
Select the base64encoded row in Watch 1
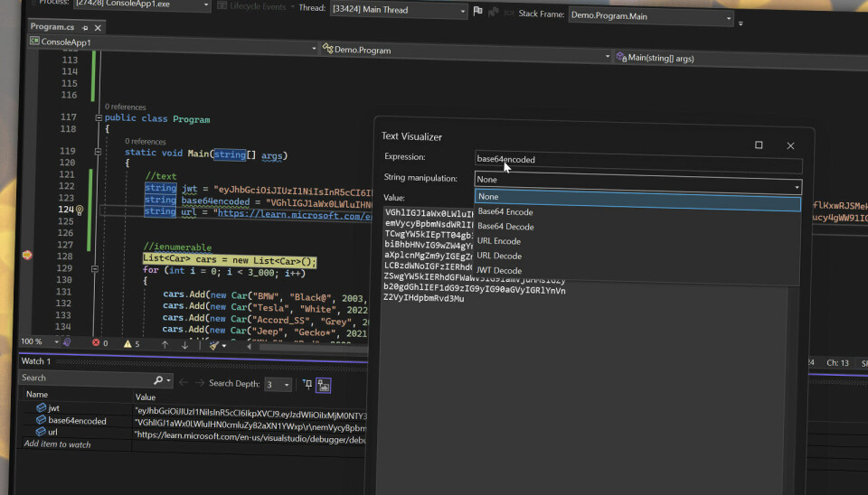click(76, 420)
